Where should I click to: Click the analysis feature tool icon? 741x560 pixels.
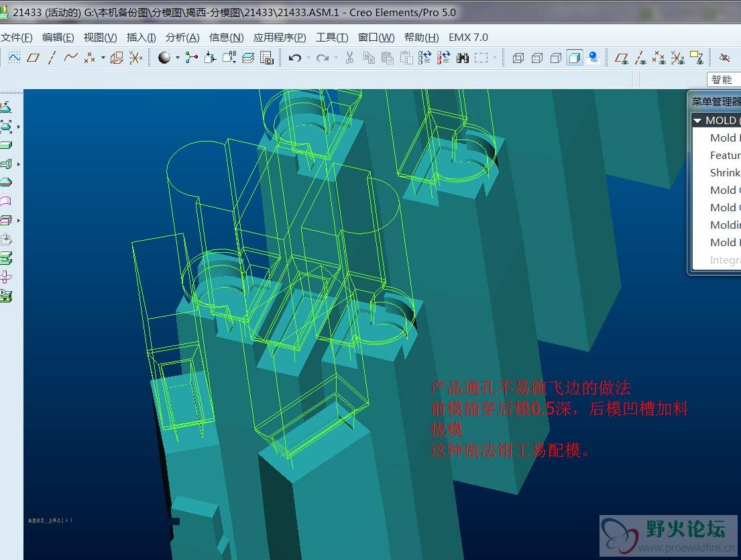[117, 58]
